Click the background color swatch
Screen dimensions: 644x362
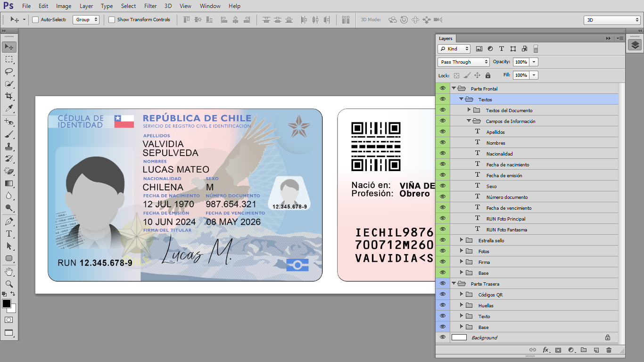click(13, 309)
